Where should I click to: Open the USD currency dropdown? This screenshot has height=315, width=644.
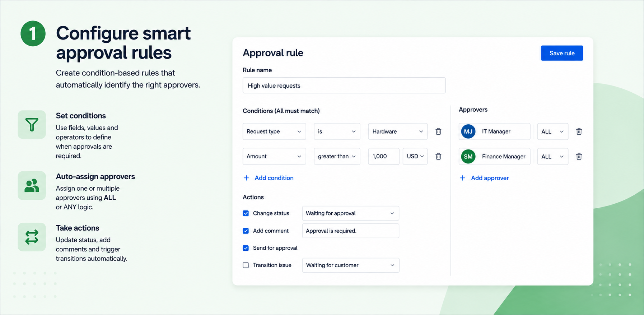[x=415, y=156]
